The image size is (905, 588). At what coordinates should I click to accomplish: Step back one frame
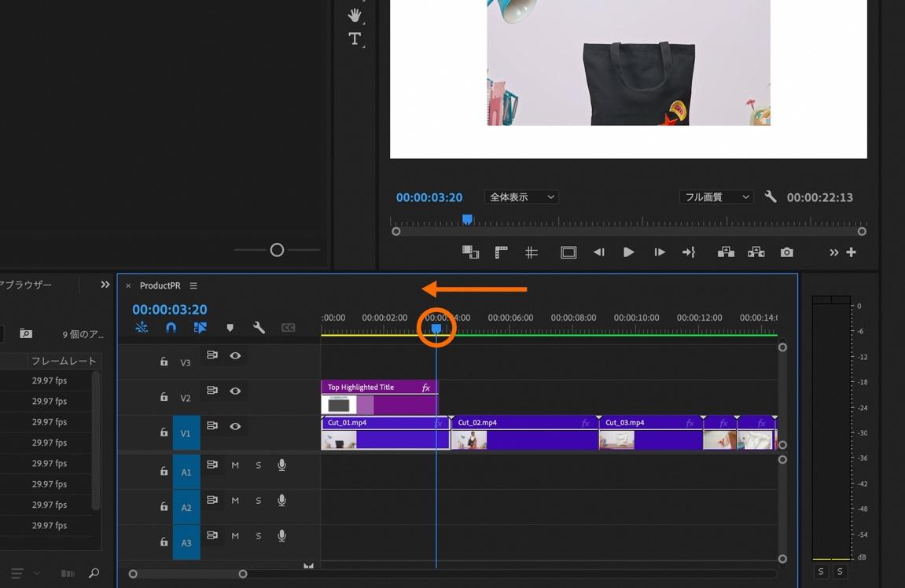[598, 252]
